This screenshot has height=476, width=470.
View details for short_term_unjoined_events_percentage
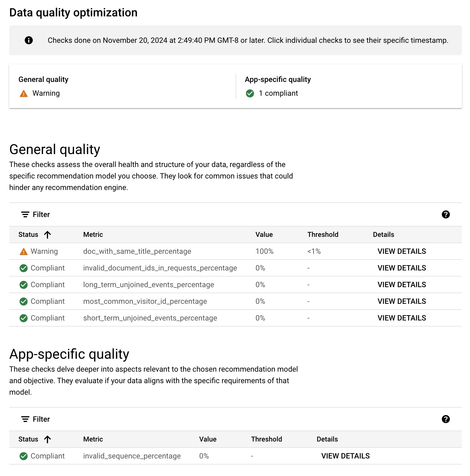click(x=402, y=318)
